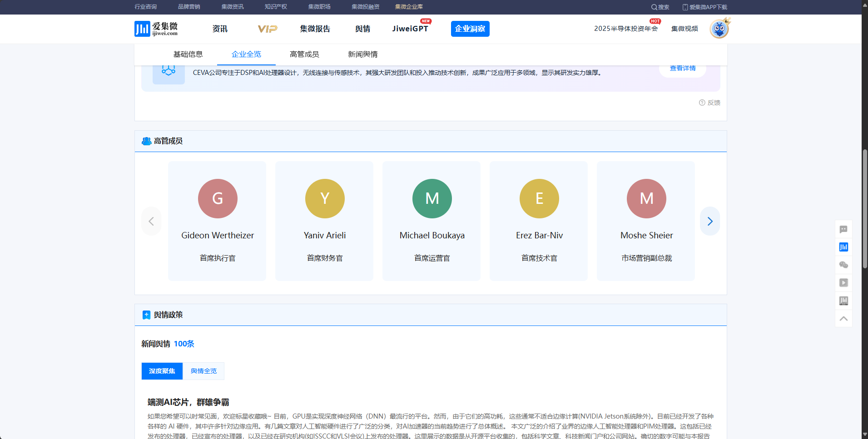The image size is (868, 439).
Task: Click the G avatar of Gideon Wertheizer
Action: (218, 198)
